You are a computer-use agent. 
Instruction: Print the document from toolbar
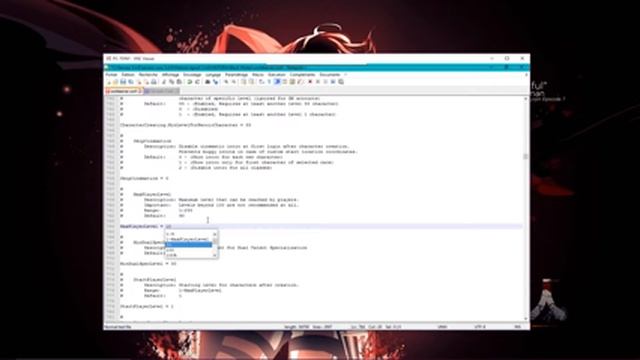(x=154, y=82)
